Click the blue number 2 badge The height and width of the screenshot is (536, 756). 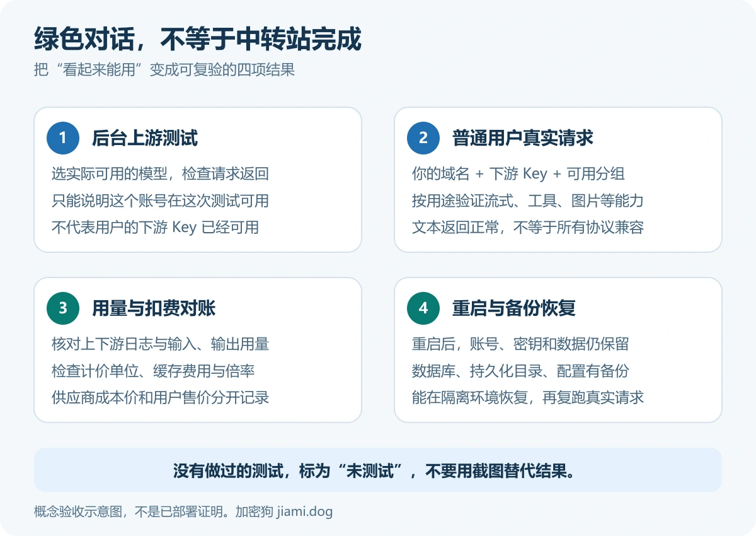coord(423,138)
